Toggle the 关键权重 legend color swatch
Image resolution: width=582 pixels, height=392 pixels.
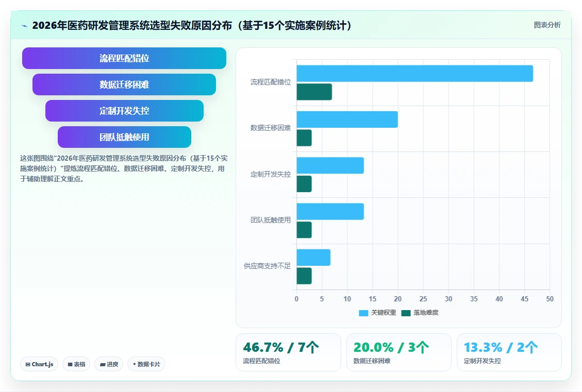pyautogui.click(x=363, y=313)
